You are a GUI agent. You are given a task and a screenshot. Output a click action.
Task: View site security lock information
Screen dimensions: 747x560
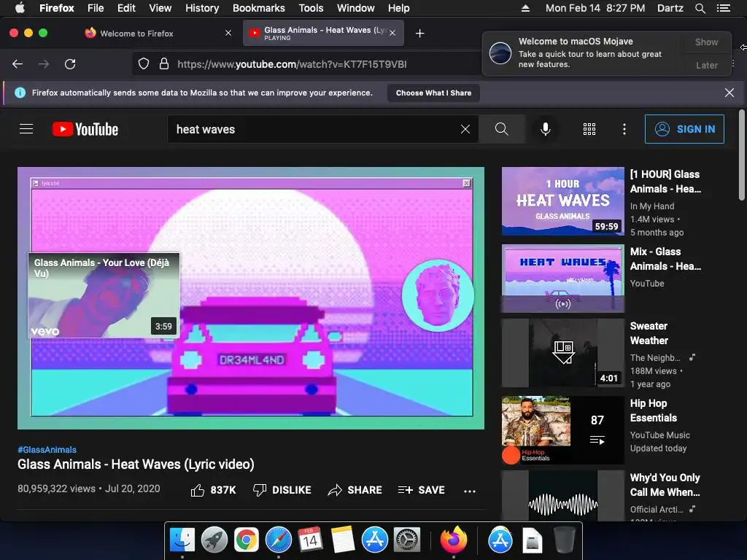pyautogui.click(x=164, y=64)
